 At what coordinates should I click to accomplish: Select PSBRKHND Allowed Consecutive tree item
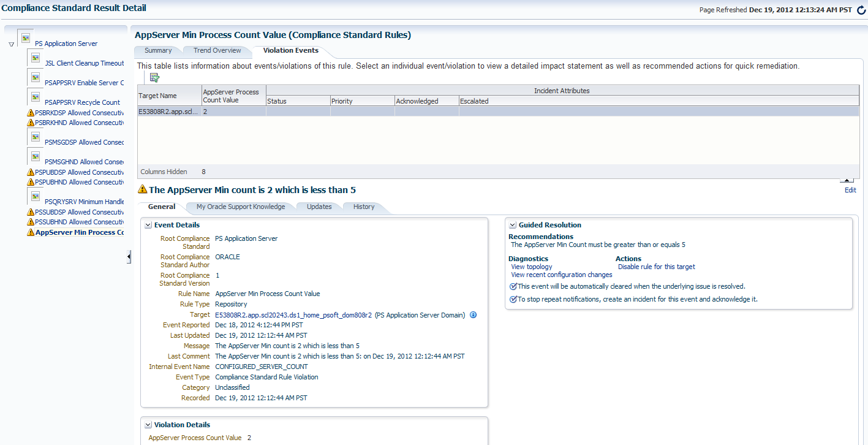pyautogui.click(x=80, y=123)
